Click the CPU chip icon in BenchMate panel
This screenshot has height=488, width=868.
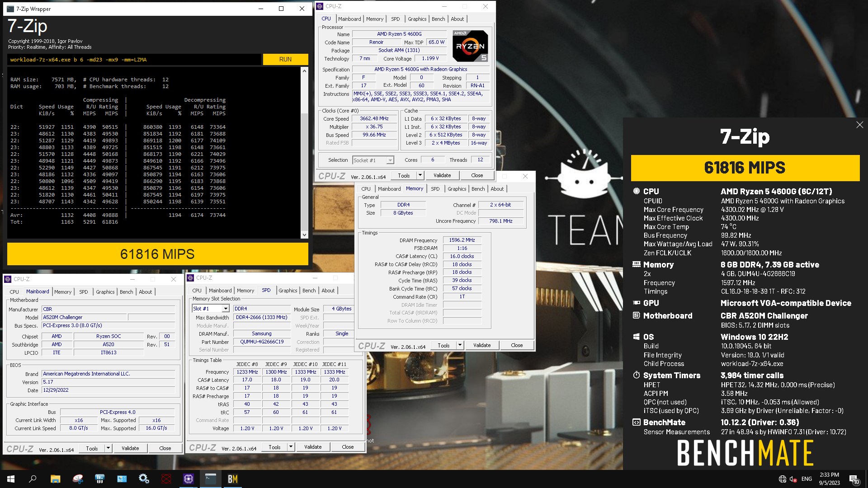coord(637,191)
